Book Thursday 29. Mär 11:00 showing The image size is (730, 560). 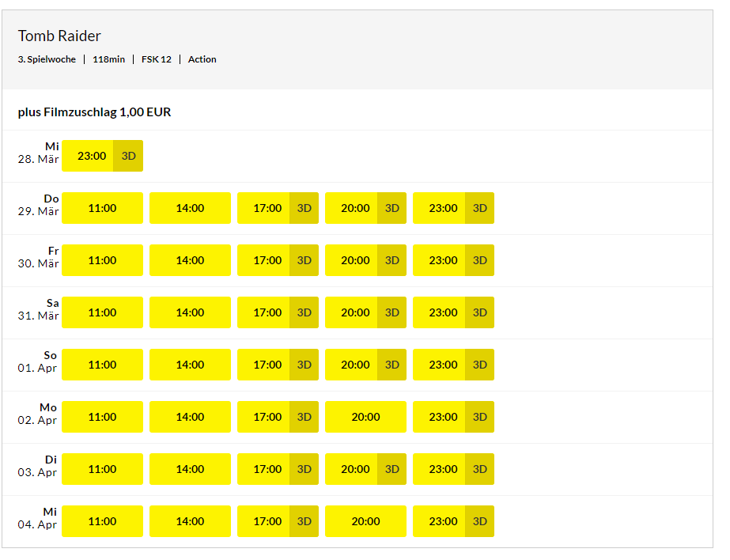coord(102,208)
